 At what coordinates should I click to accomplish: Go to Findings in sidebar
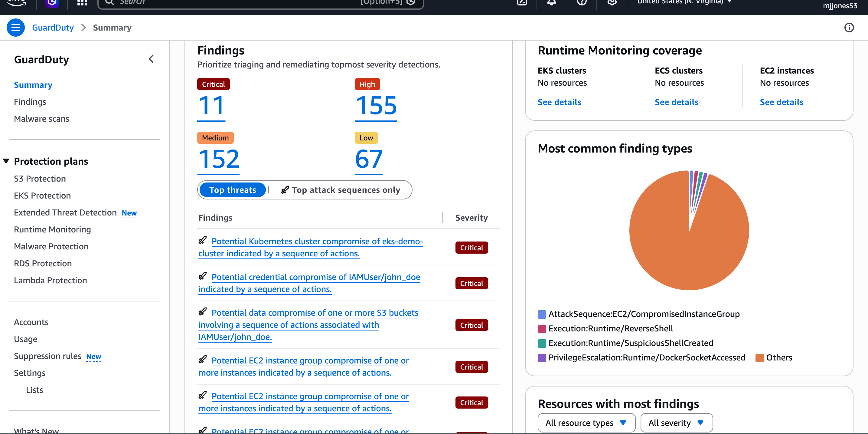coord(30,102)
